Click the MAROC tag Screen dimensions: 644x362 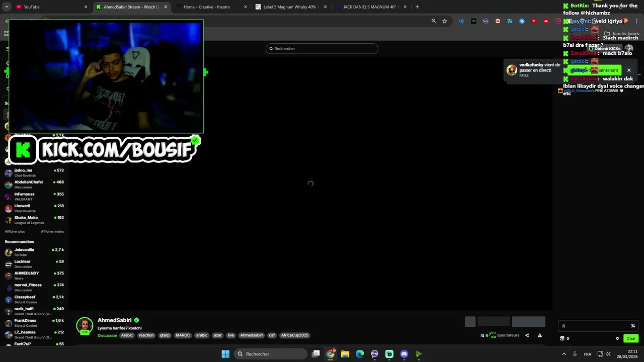click(x=183, y=335)
